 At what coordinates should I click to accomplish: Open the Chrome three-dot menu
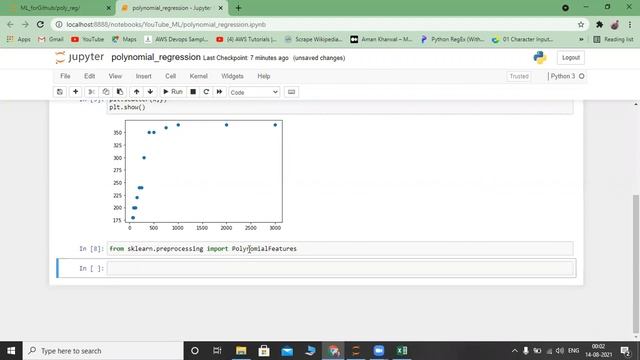tap(630, 24)
